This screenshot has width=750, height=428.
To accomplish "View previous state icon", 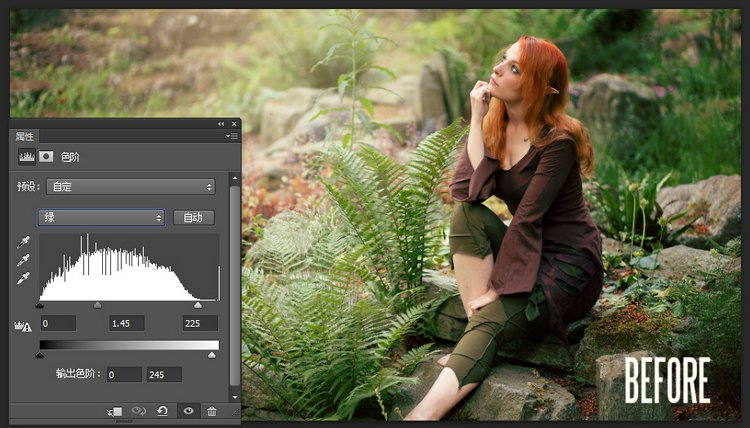I will [139, 411].
